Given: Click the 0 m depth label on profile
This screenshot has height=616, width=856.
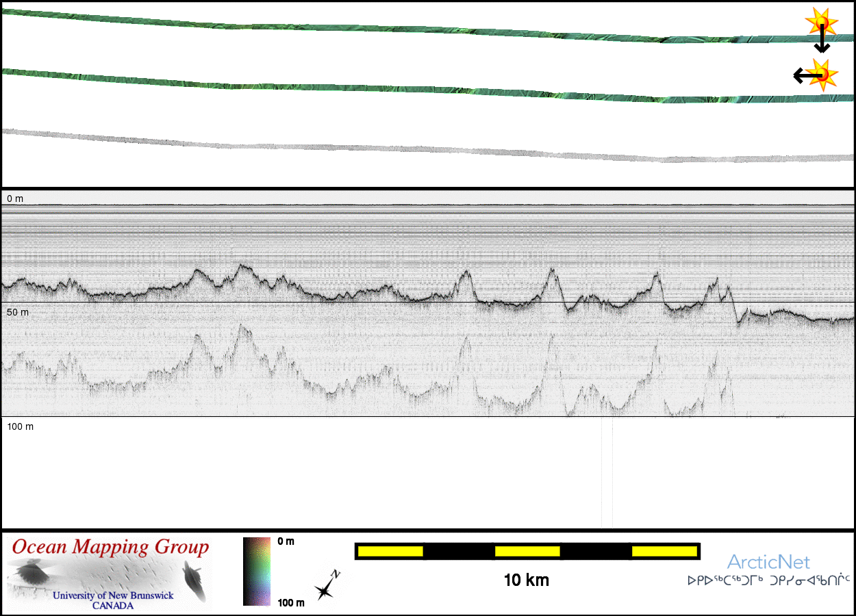Looking at the screenshot, I should 15,198.
